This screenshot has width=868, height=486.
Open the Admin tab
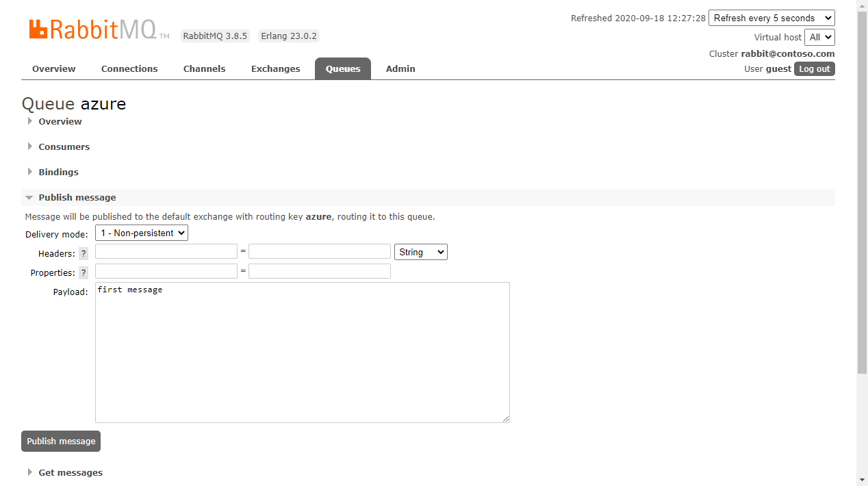tap(400, 68)
